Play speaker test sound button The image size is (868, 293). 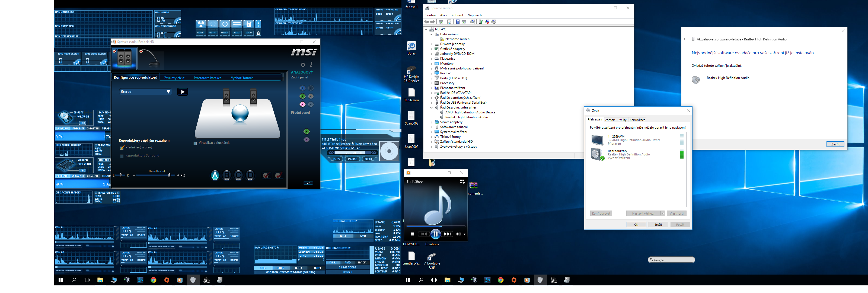pyautogui.click(x=183, y=92)
